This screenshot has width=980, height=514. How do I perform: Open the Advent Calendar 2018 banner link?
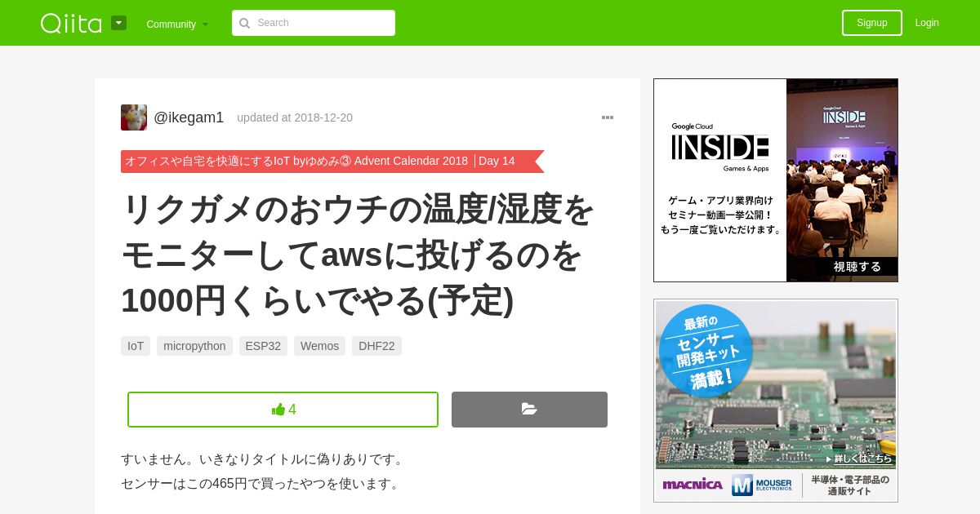pos(296,161)
